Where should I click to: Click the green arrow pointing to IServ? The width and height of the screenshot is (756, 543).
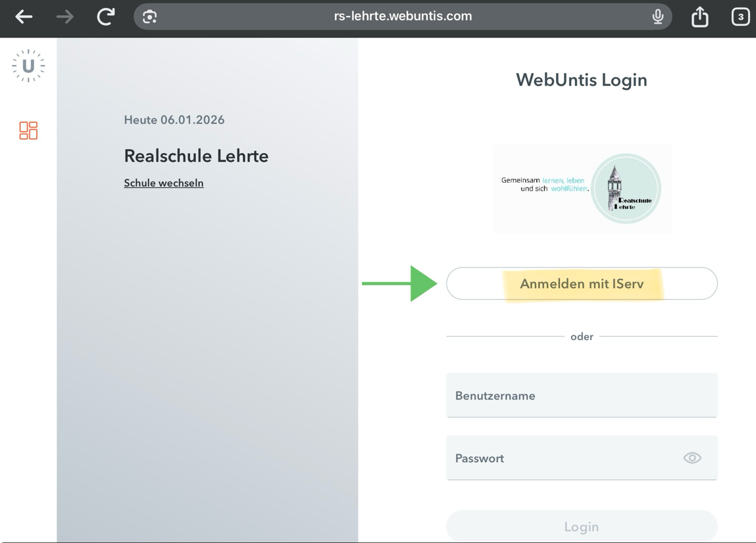coord(400,283)
